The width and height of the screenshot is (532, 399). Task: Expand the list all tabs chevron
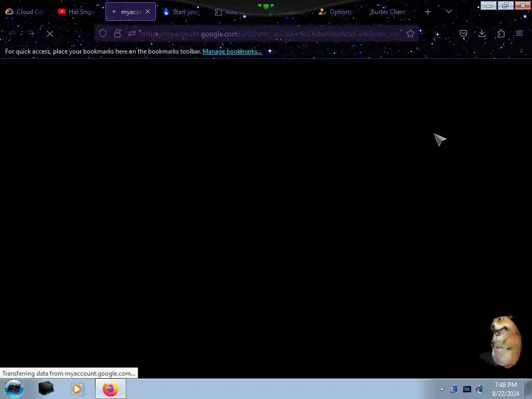coord(448,12)
